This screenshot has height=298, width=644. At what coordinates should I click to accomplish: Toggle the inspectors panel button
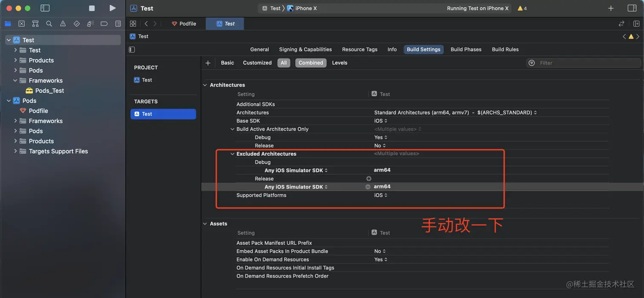pos(632,8)
